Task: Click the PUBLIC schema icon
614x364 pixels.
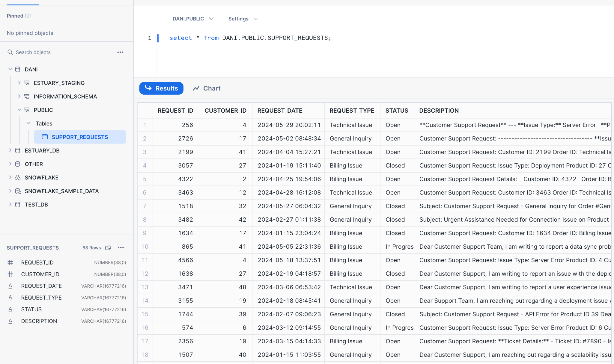Action: tap(27, 110)
